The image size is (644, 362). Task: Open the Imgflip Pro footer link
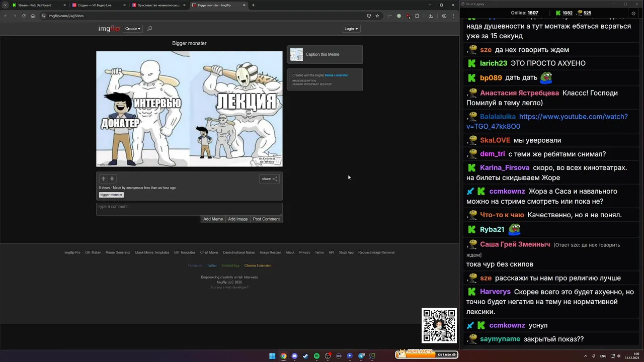pos(72,252)
